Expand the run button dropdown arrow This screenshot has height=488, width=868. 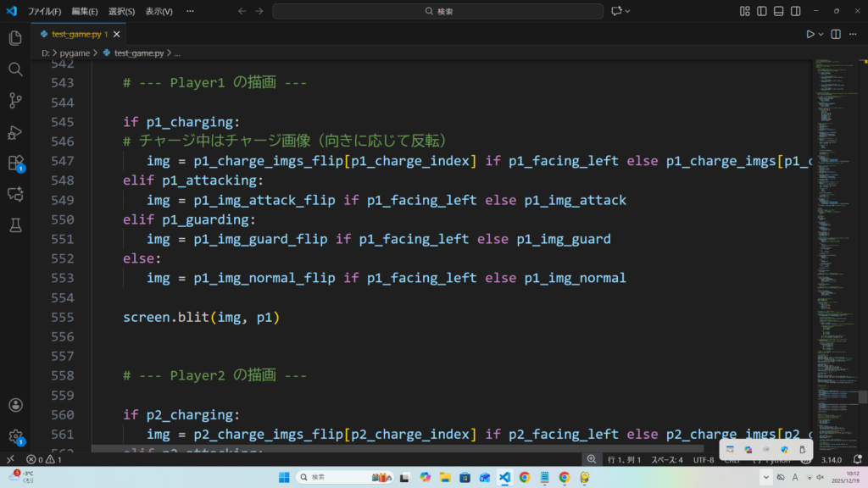[822, 34]
